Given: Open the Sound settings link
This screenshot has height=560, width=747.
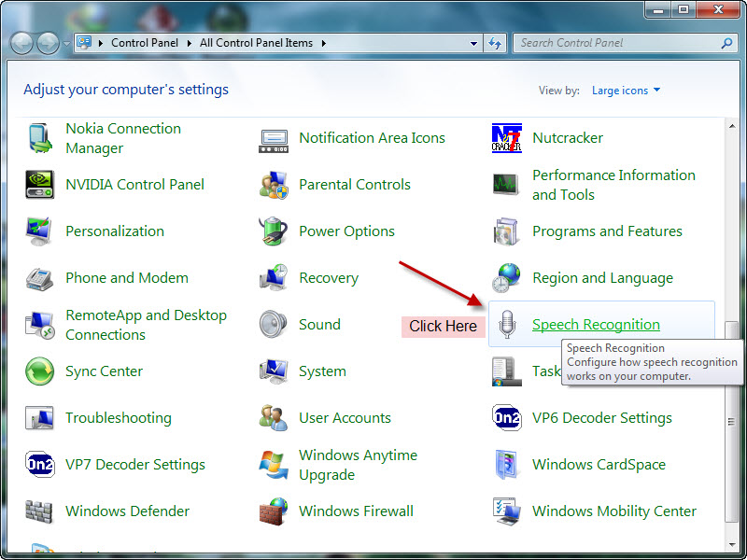Looking at the screenshot, I should 319,325.
